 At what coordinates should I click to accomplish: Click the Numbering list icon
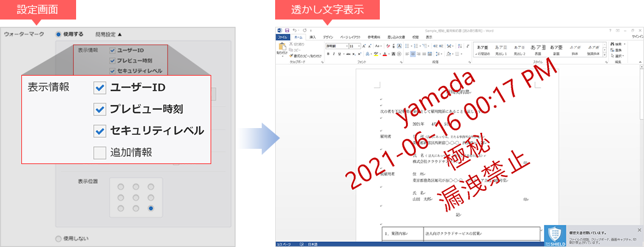coord(416,46)
